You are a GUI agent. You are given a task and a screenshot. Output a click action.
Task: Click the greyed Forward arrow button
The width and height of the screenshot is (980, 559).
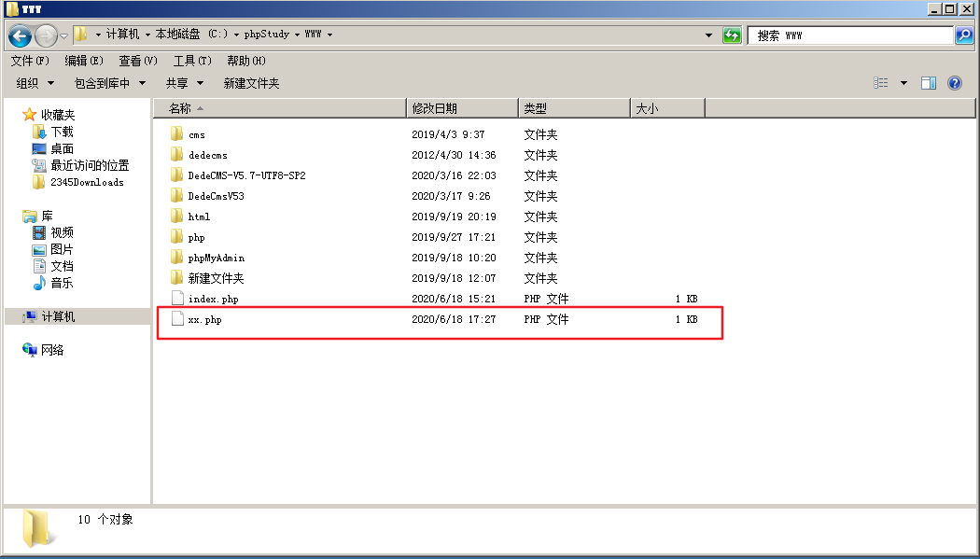(x=47, y=35)
